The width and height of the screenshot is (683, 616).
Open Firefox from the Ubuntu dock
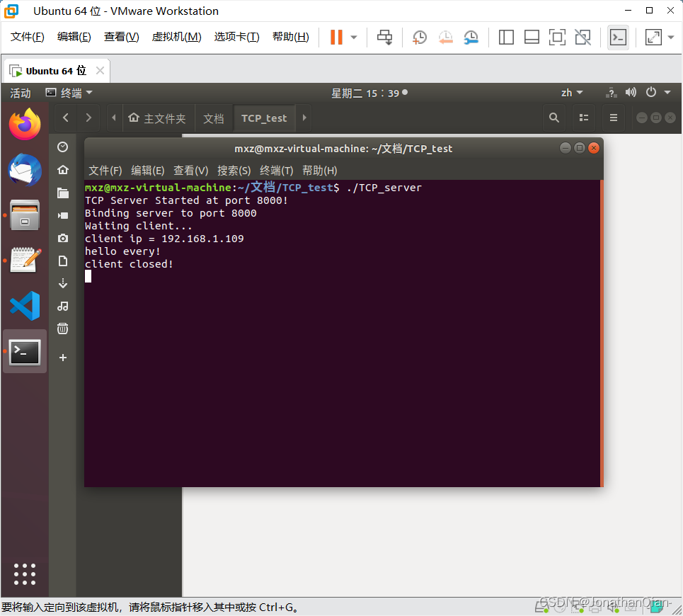coord(25,125)
